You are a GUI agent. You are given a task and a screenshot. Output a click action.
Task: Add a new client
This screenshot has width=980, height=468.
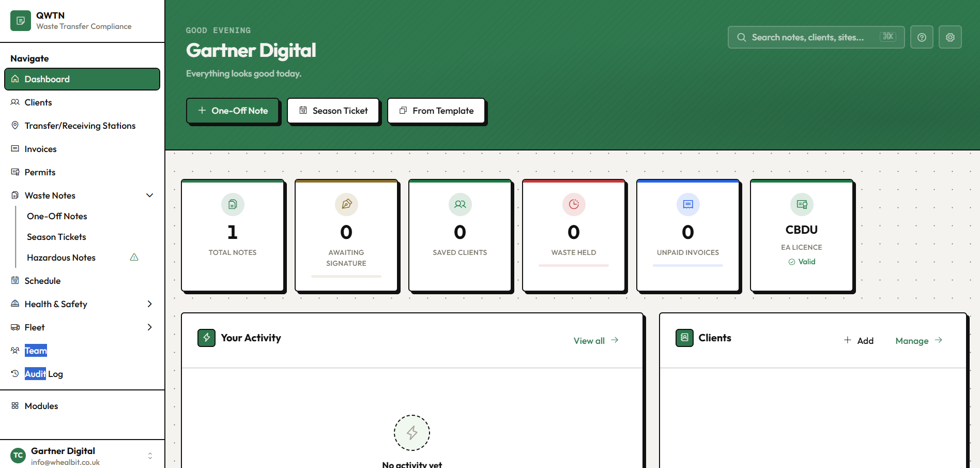859,341
